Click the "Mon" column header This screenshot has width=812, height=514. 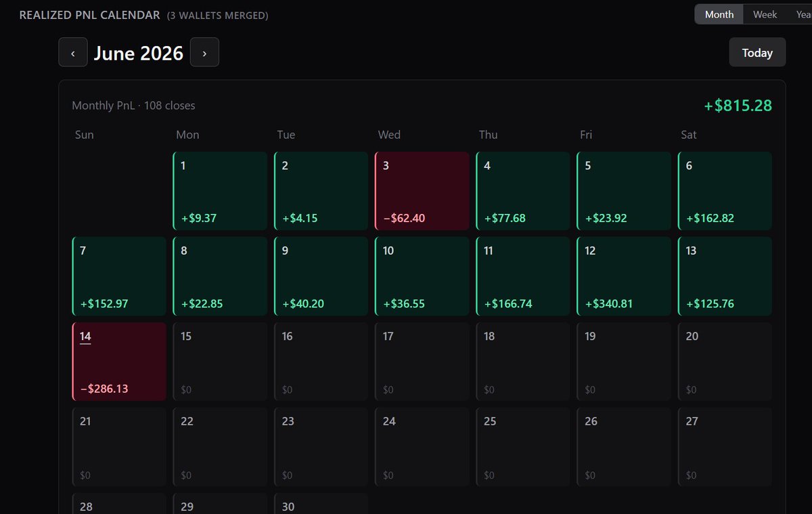[187, 135]
